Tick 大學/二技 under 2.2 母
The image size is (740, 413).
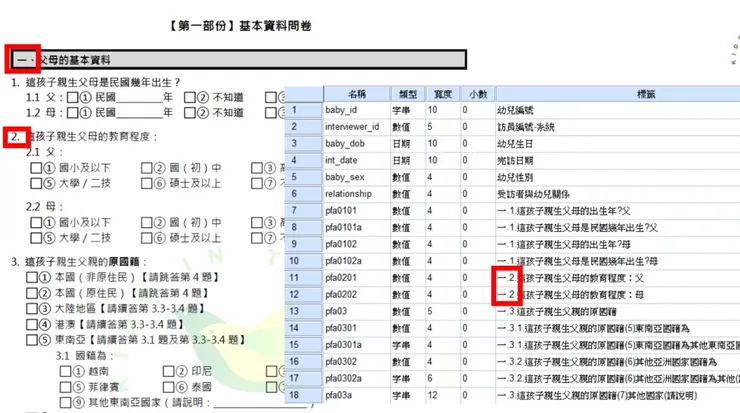[36, 237]
